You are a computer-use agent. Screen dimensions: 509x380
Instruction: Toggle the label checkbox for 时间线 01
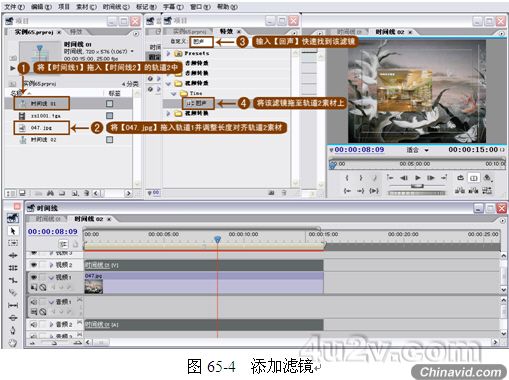pyautogui.click(x=109, y=104)
